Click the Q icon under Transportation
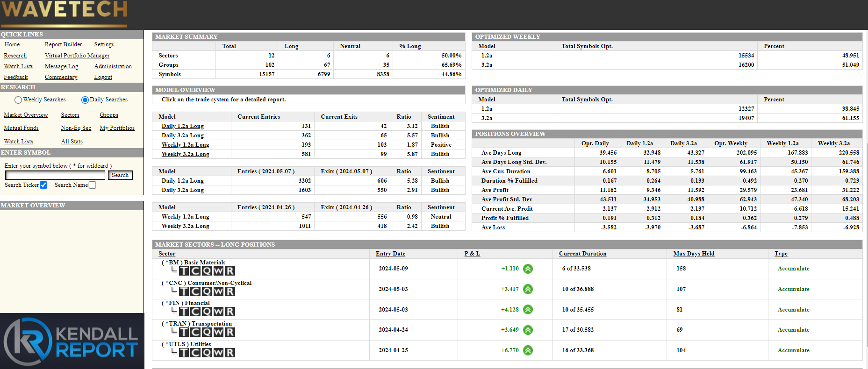The height and width of the screenshot is (369, 868). pos(207,332)
